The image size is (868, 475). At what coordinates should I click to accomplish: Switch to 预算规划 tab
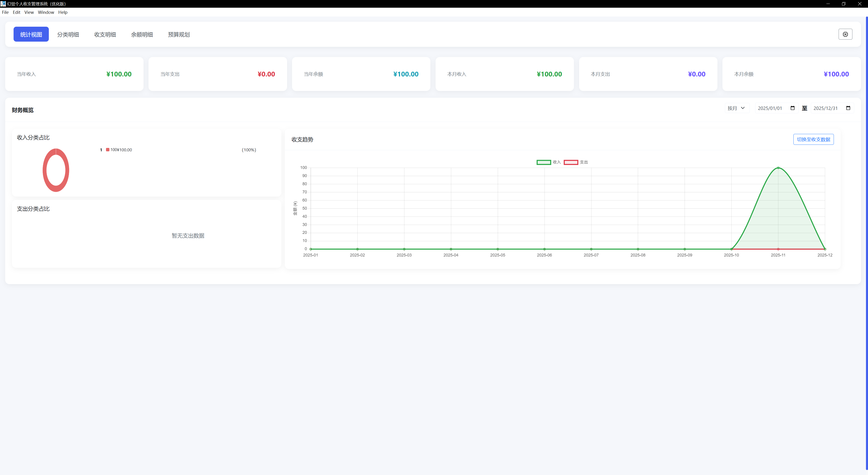coord(179,34)
